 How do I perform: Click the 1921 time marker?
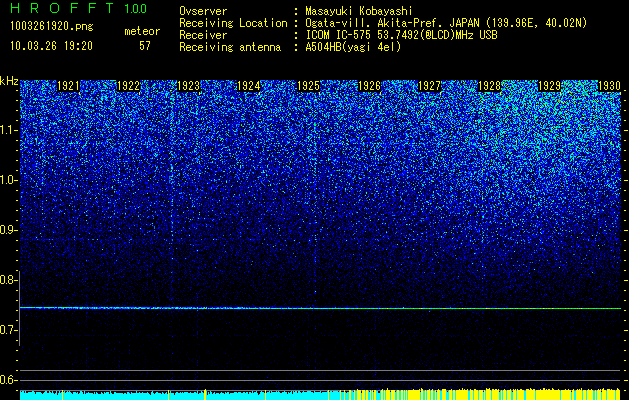(68, 85)
